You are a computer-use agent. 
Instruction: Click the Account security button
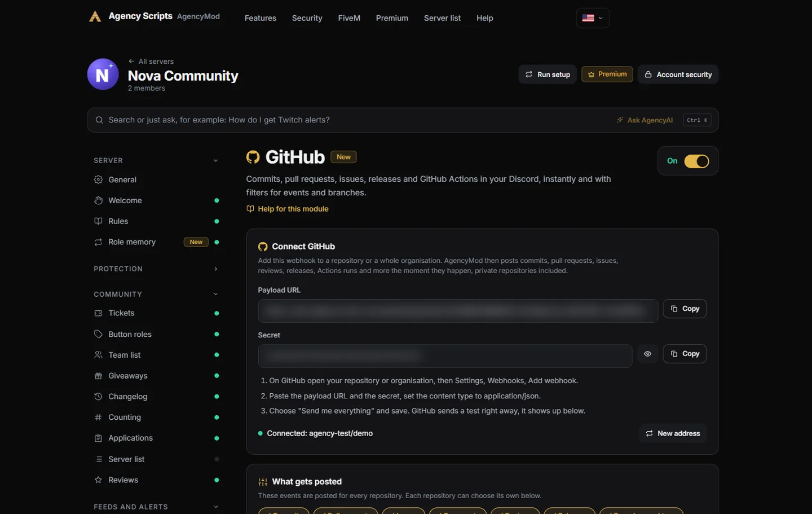[678, 74]
